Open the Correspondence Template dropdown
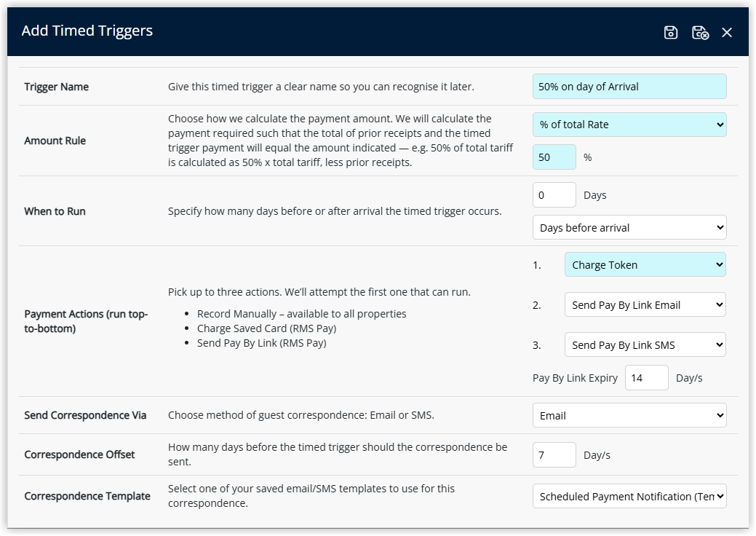The image size is (756, 536). (x=629, y=496)
